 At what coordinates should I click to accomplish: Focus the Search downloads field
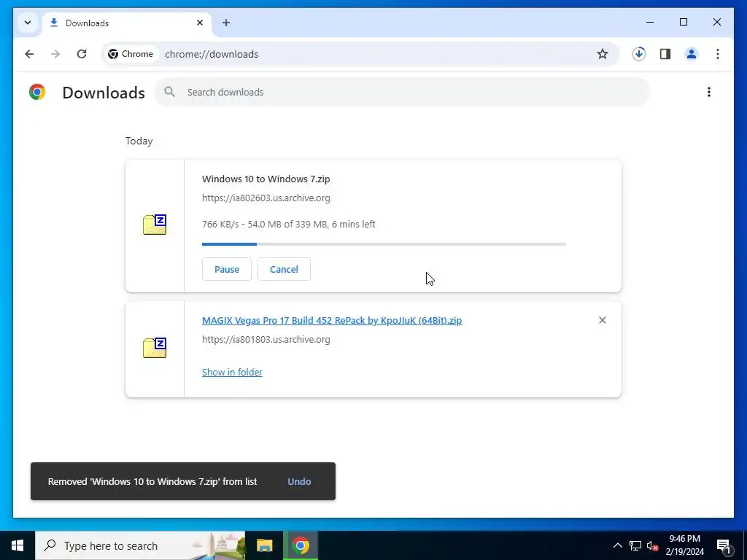tap(403, 92)
